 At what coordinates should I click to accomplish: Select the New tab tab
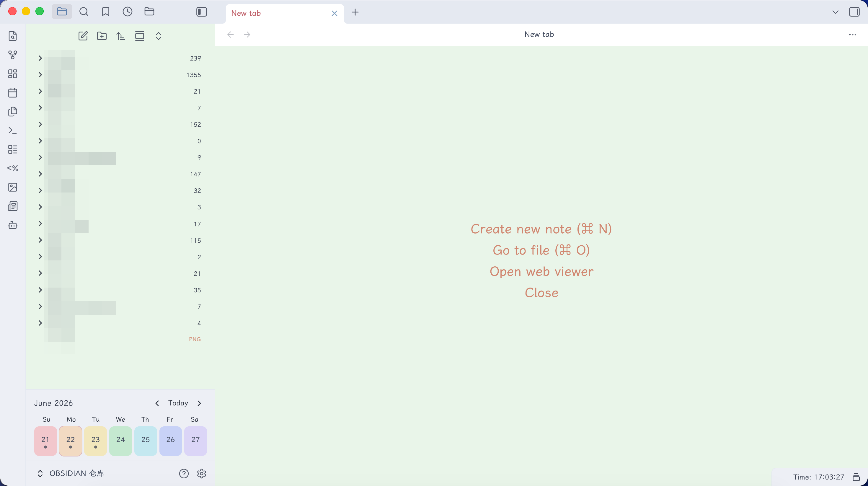285,13
